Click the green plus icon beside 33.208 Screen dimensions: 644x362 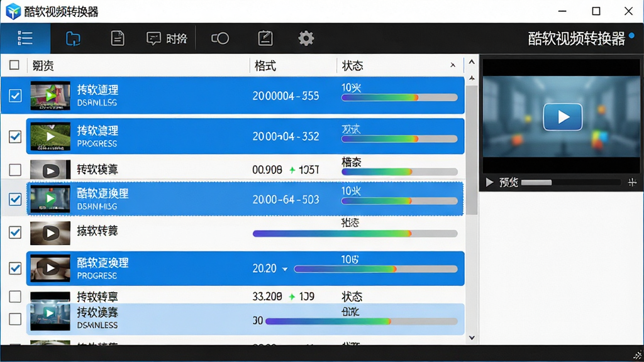tap(292, 297)
